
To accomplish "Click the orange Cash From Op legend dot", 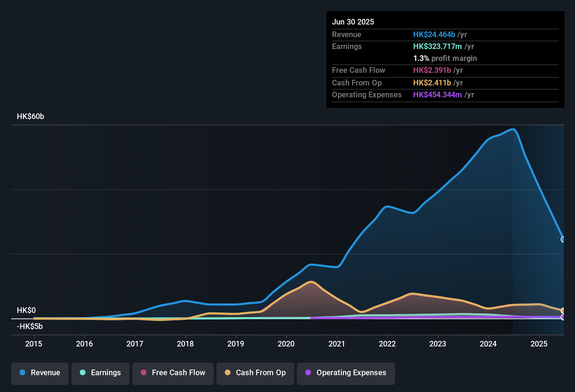I will (x=228, y=373).
